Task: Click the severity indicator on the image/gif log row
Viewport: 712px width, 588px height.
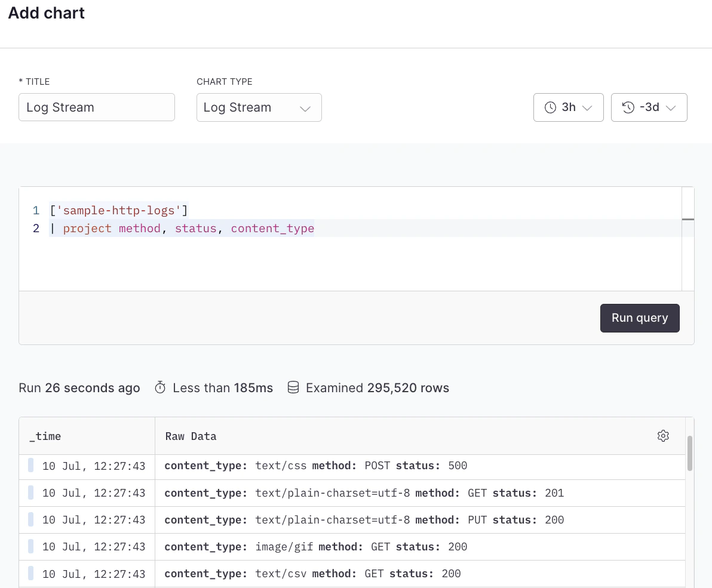Action: [x=30, y=546]
